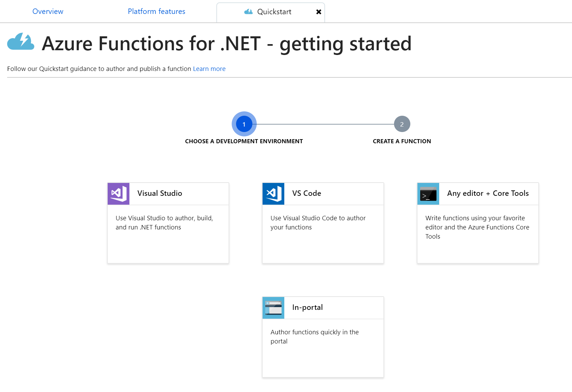Click the Create a Function step label
This screenshot has height=392, width=572.
point(402,141)
